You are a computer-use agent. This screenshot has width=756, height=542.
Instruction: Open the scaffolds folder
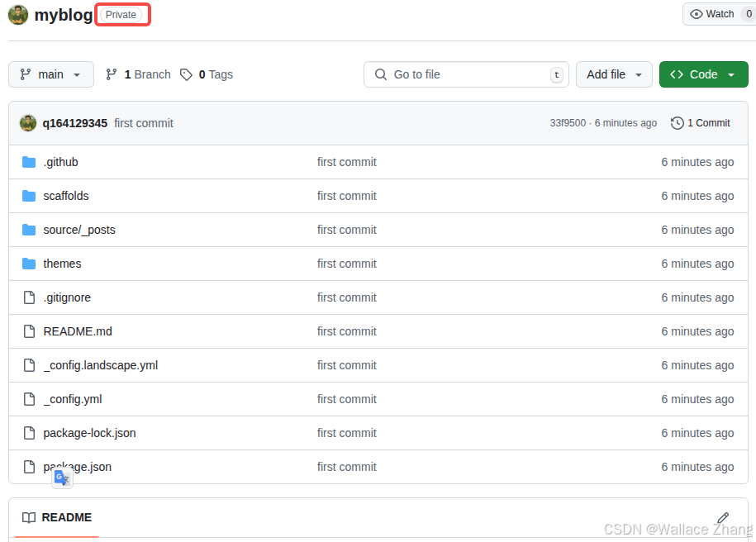(66, 196)
